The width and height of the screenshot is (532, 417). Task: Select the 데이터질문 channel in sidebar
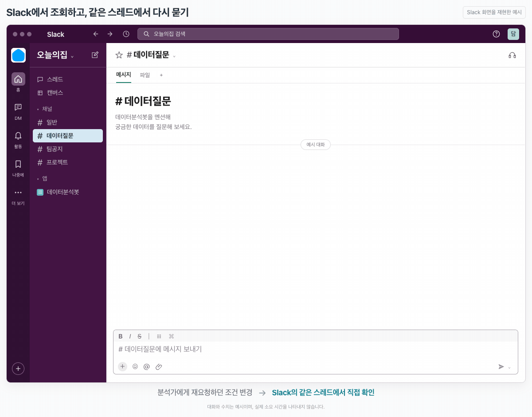point(68,136)
